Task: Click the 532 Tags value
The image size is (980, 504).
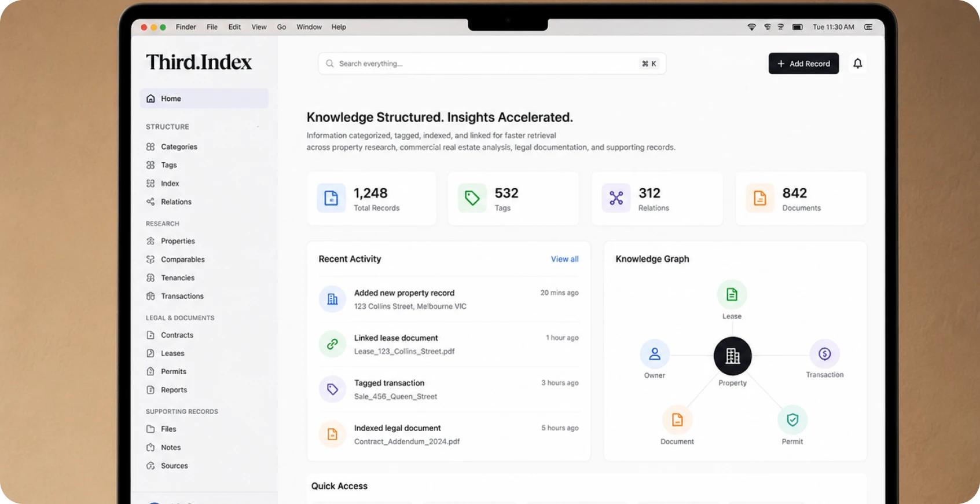Action: (506, 193)
